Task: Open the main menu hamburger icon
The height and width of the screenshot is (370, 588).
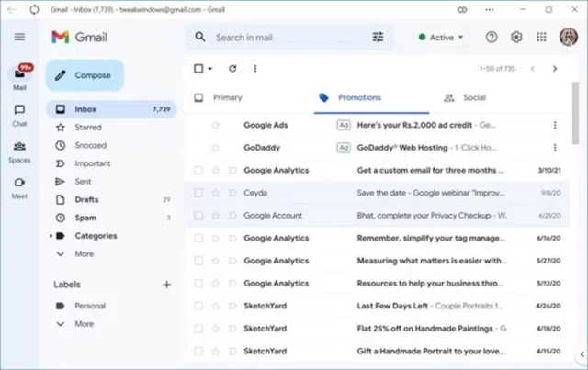Action: (19, 37)
